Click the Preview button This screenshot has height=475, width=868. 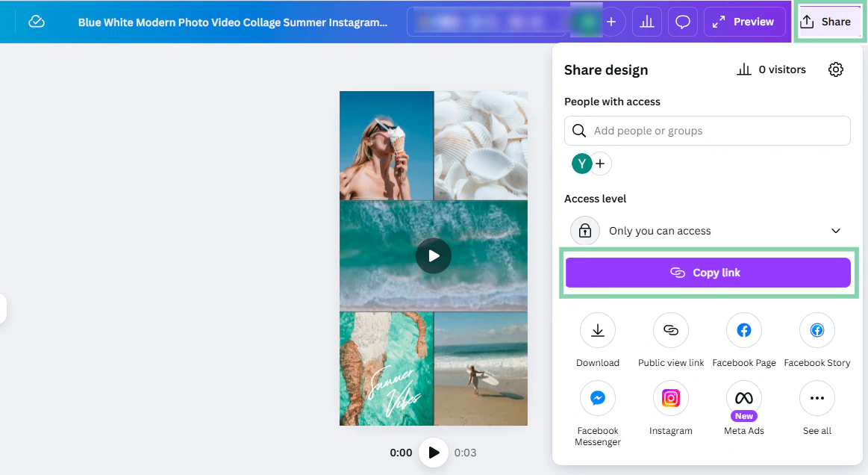(x=745, y=22)
